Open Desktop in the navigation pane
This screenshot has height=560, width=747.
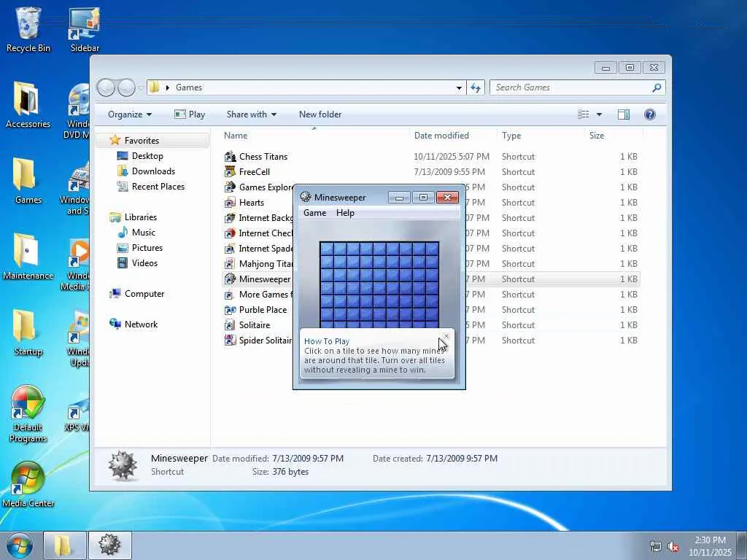click(x=147, y=156)
